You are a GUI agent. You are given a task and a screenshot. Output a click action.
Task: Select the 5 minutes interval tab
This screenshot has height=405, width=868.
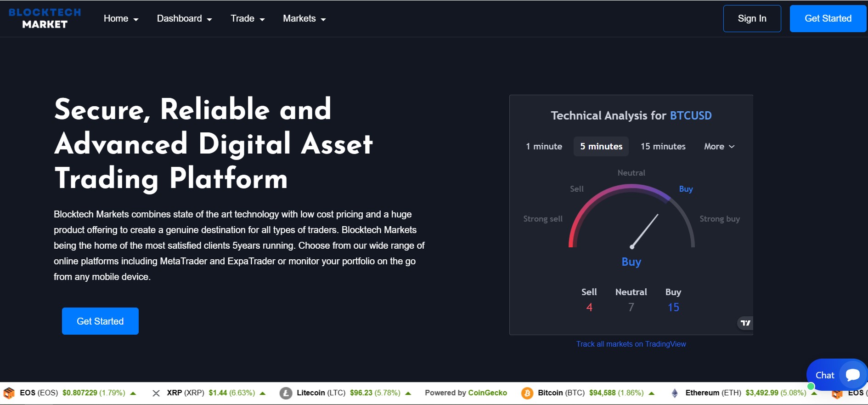pos(601,146)
